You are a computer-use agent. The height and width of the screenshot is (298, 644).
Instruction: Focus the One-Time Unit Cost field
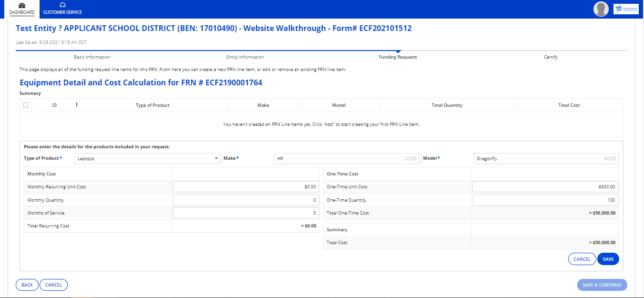click(545, 187)
